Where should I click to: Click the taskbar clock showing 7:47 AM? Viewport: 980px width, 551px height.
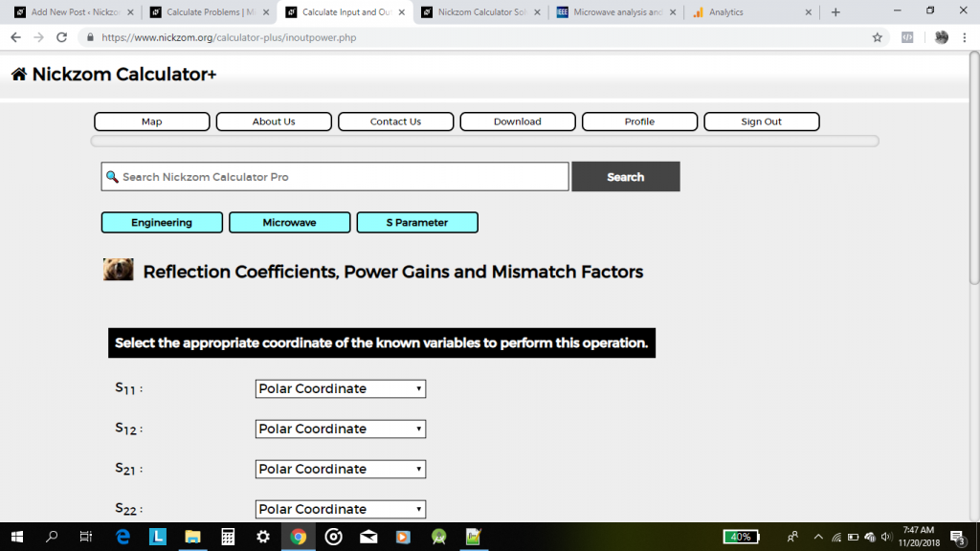(919, 537)
